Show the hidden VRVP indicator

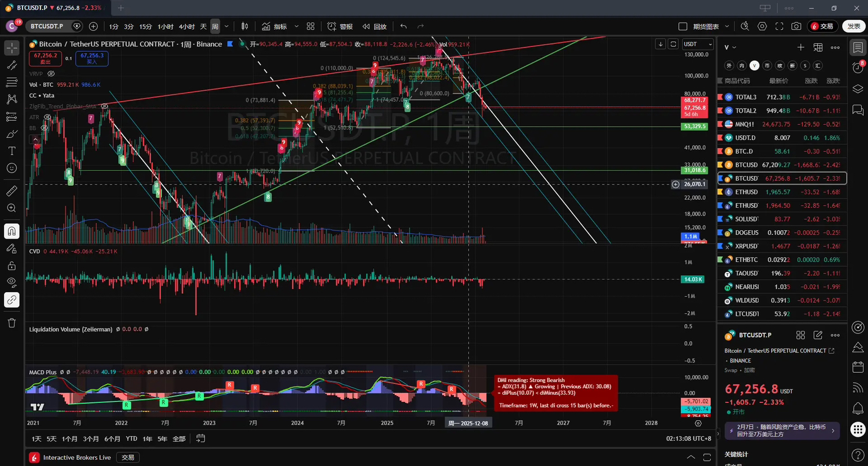51,74
